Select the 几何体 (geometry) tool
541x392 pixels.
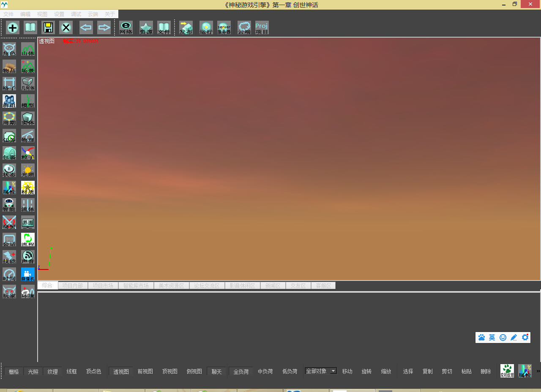pos(28,84)
